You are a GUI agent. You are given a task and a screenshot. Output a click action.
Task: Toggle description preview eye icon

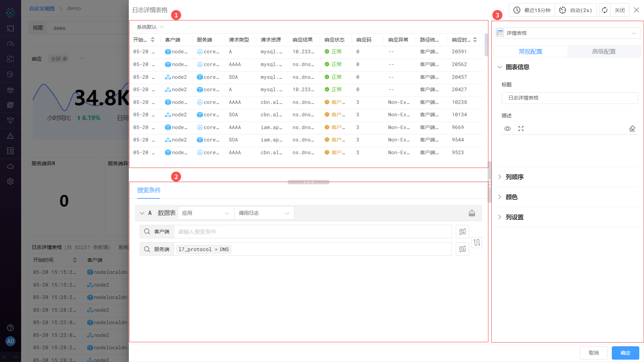click(507, 129)
